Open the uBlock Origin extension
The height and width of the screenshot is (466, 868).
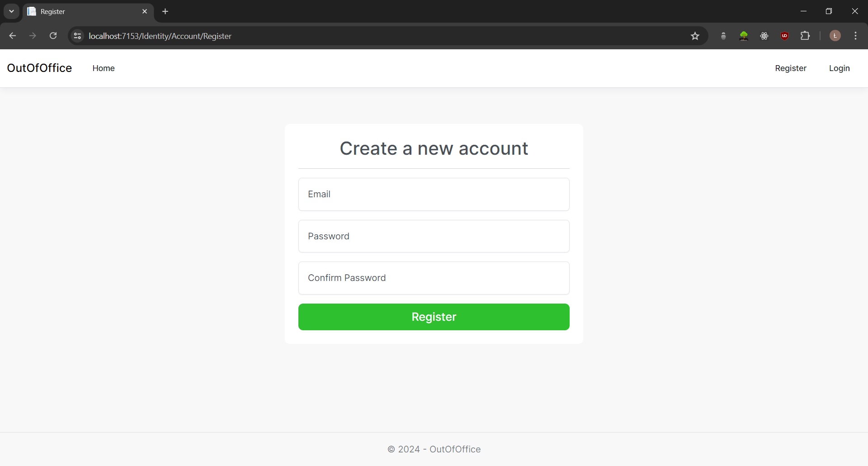point(784,36)
